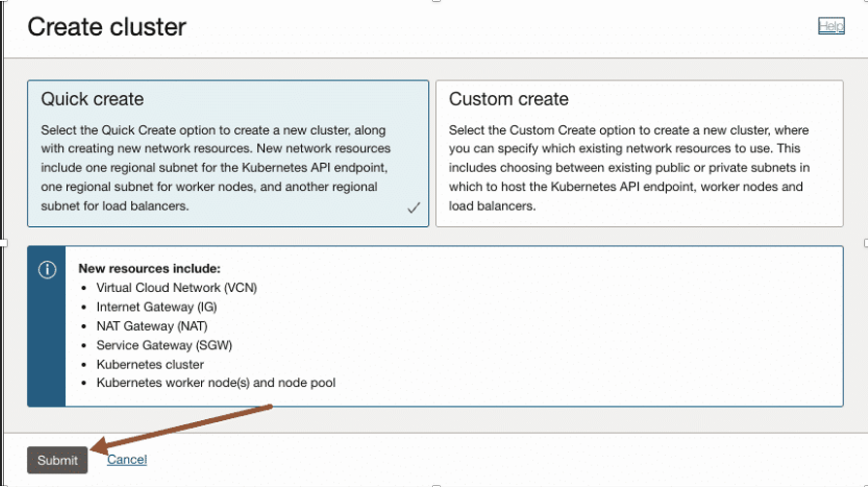The width and height of the screenshot is (868, 487).
Task: Click the Create cluster title
Action: click(107, 27)
